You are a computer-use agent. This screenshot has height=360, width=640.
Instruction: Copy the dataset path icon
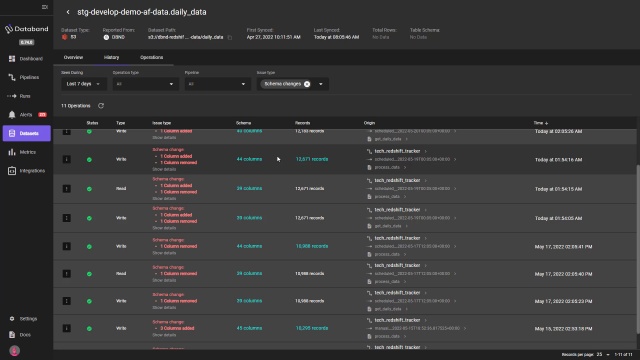(230, 38)
